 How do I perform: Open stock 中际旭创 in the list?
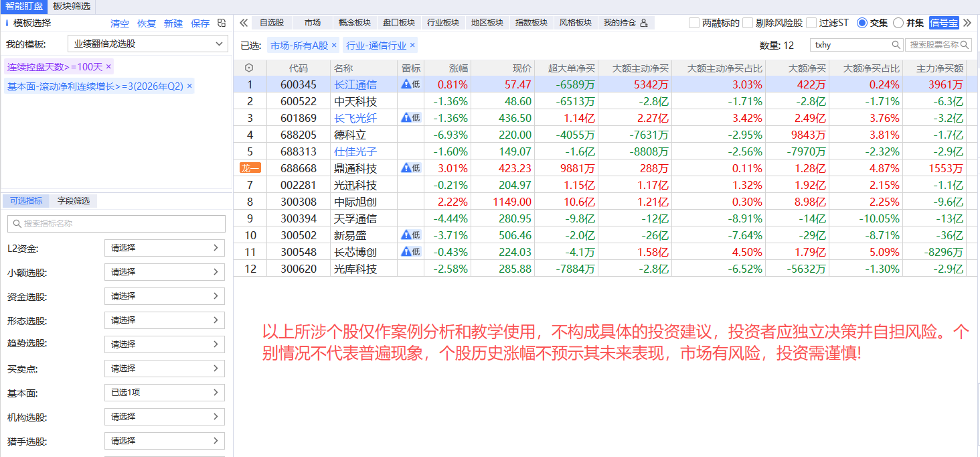[x=355, y=202]
